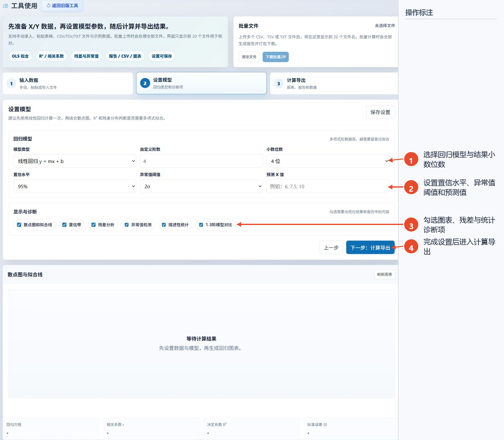Click the 决定系数 R² result label
Image resolution: width=504 pixels, height=440 pixels.
[x=217, y=424]
